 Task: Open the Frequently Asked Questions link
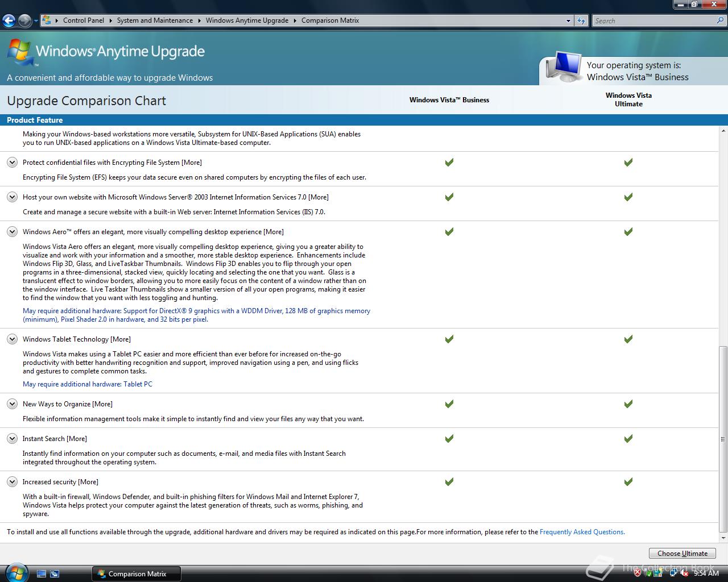(x=582, y=532)
